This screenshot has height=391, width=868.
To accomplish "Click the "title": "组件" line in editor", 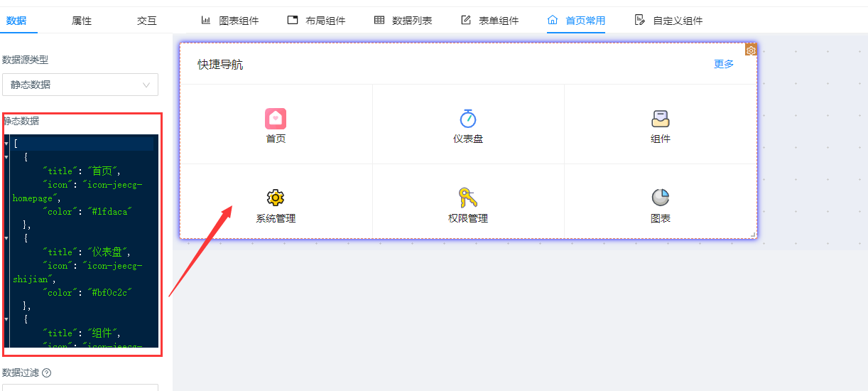I will pyautogui.click(x=82, y=333).
